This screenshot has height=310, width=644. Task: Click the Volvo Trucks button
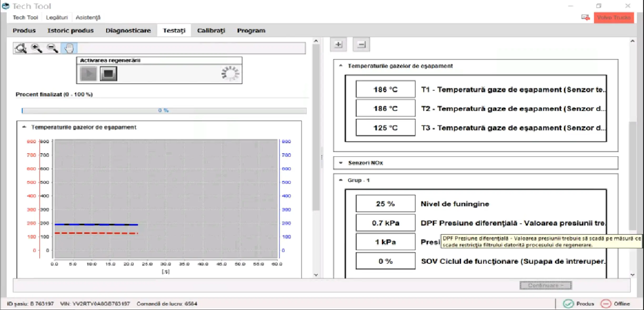coord(614,18)
